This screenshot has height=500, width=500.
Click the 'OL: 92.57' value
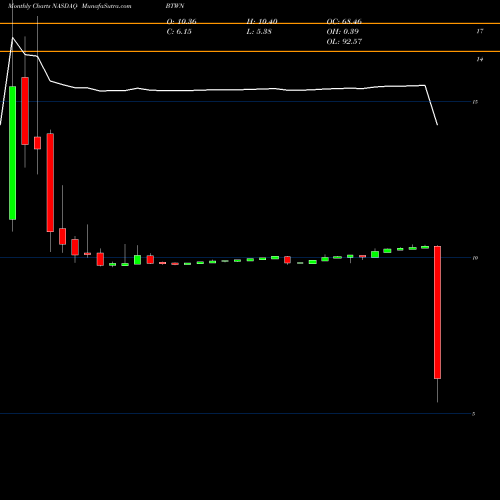[344, 42]
